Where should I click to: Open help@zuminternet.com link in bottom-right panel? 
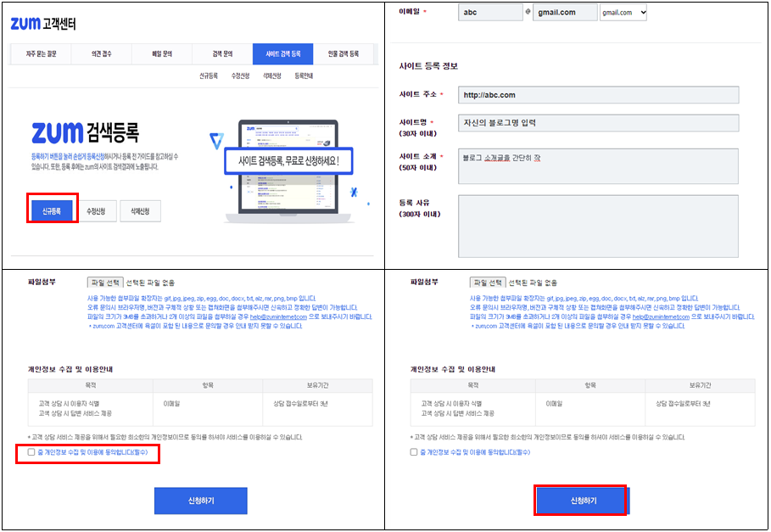tap(661, 317)
